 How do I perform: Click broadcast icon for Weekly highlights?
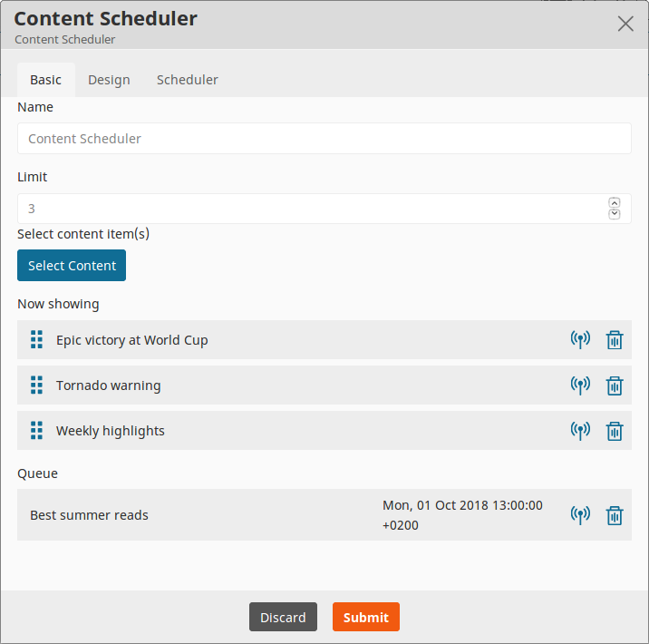click(x=580, y=431)
